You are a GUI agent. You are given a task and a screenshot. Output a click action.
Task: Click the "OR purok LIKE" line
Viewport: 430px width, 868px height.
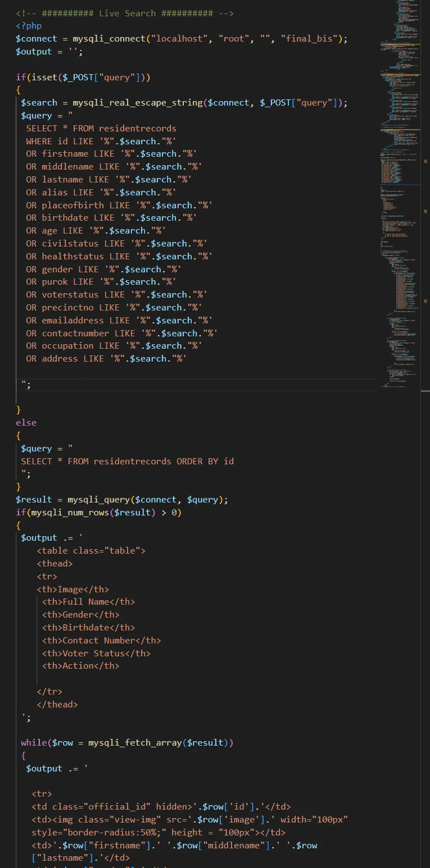point(101,282)
